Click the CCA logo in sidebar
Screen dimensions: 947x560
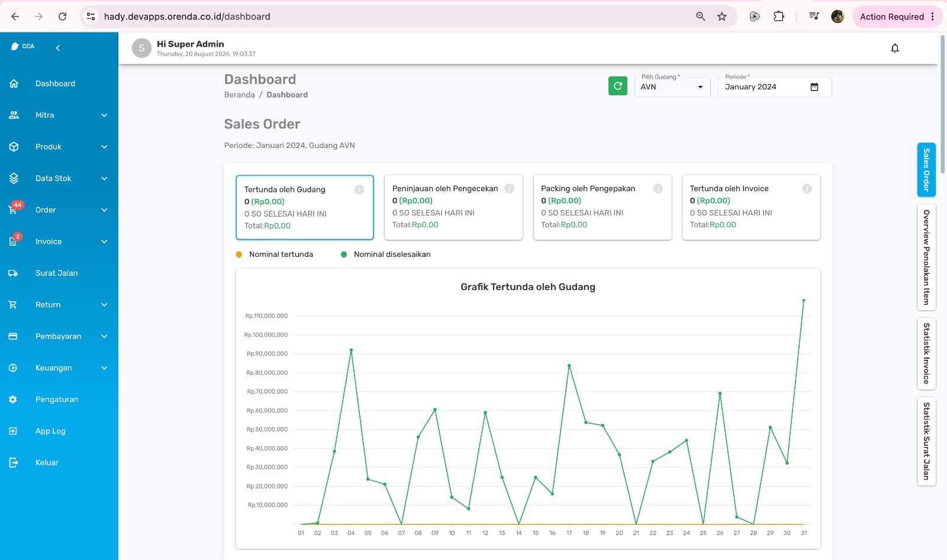point(22,46)
